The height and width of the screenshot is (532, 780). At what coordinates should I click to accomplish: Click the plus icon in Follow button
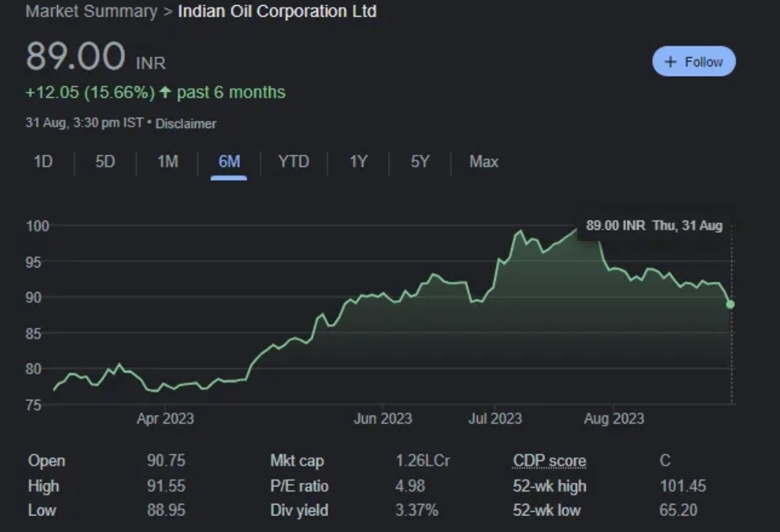670,62
